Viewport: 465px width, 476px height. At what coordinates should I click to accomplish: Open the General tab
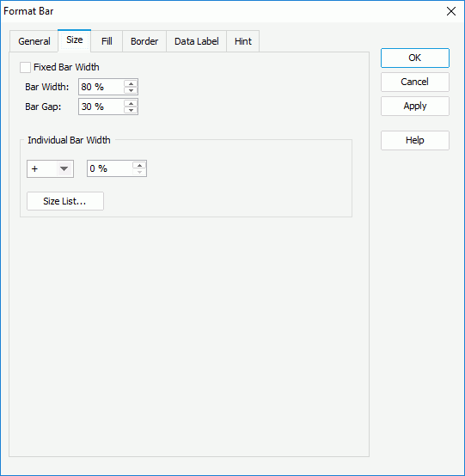34,41
